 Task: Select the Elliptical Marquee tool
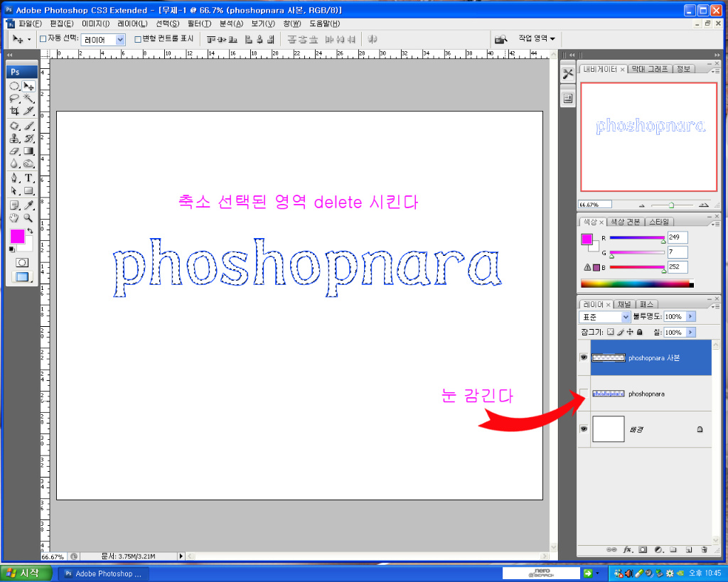(x=14, y=86)
